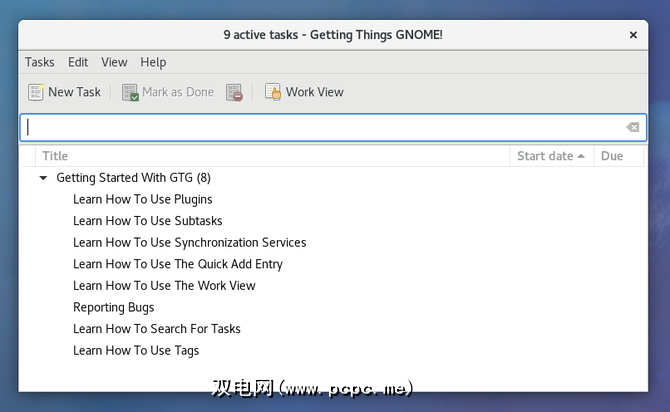Select the Learn How To Use Plugins task
The image size is (670, 412).
click(143, 199)
